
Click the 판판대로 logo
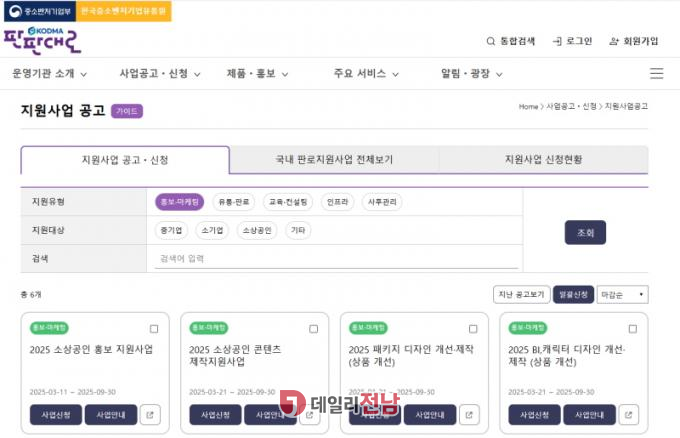point(43,42)
